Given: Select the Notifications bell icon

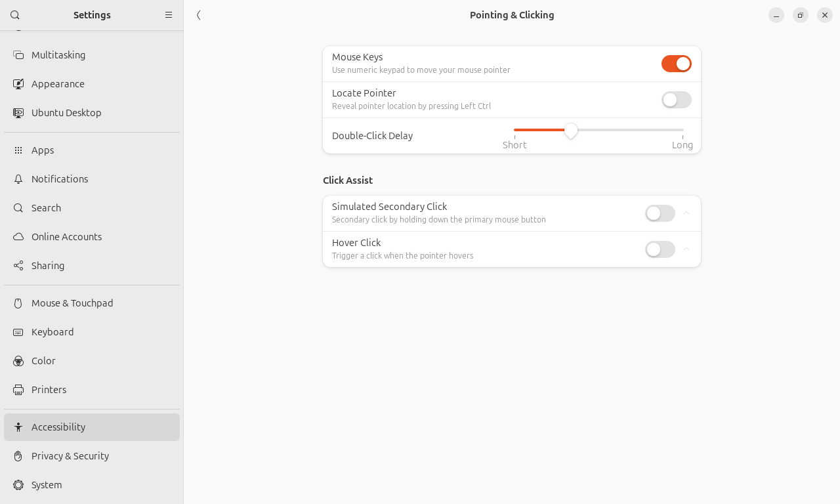Looking at the screenshot, I should click(x=18, y=179).
